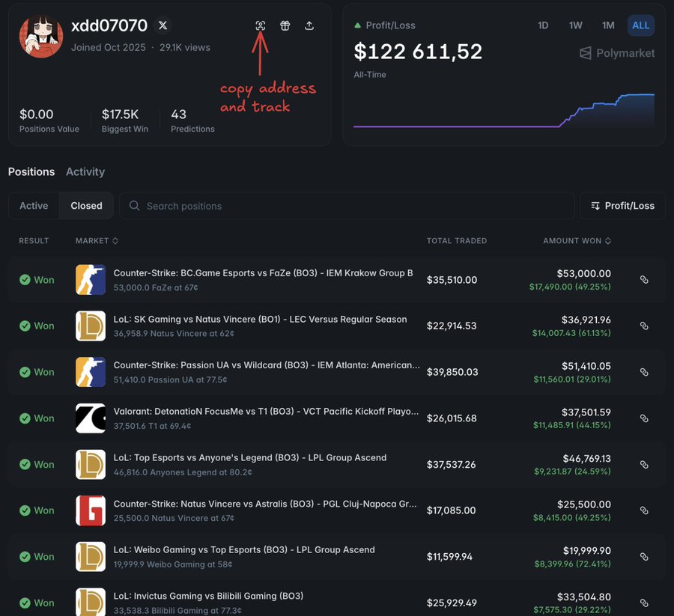Screen dimensions: 674x616
Task: Click the 43 Predictions stat
Action: tap(192, 121)
